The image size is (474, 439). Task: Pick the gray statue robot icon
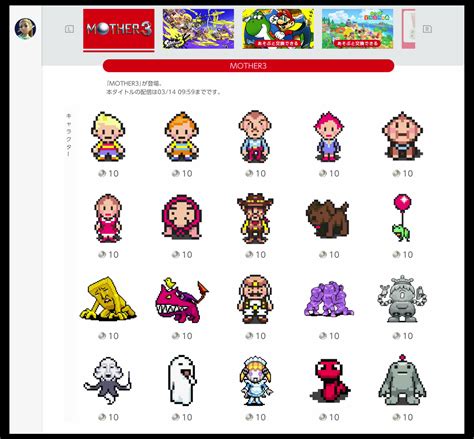402,299
